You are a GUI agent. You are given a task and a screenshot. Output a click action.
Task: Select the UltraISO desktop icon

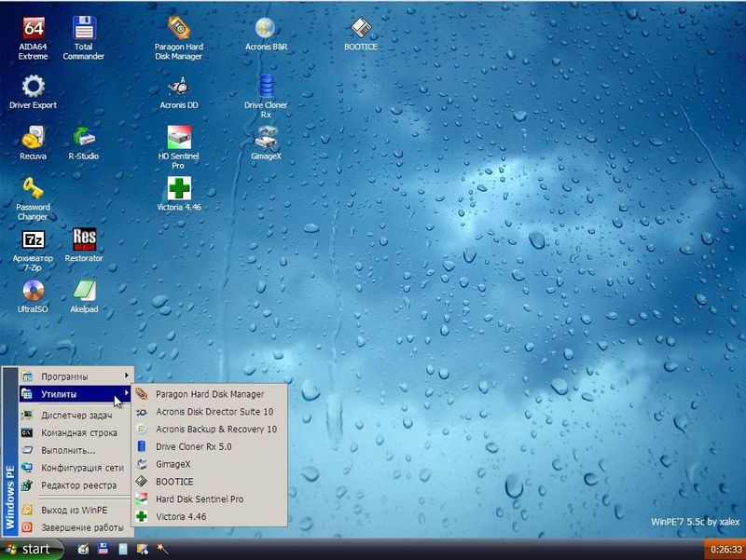(x=33, y=296)
